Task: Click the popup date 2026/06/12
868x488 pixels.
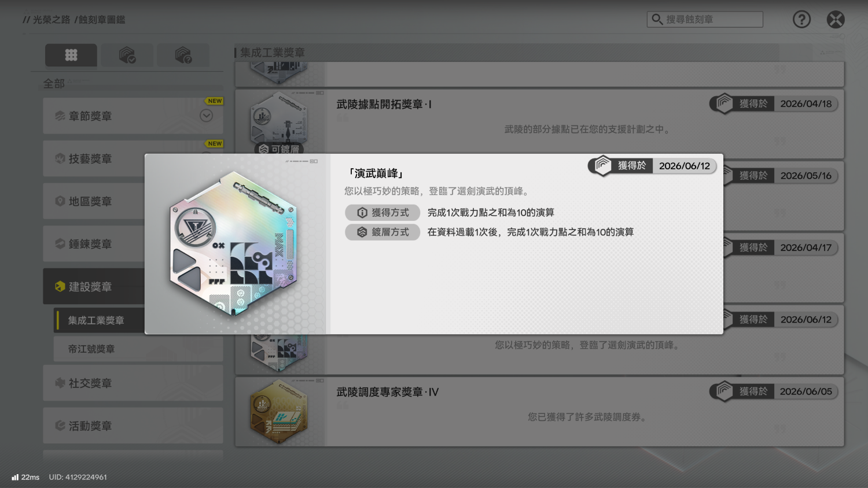Action: pyautogui.click(x=685, y=166)
